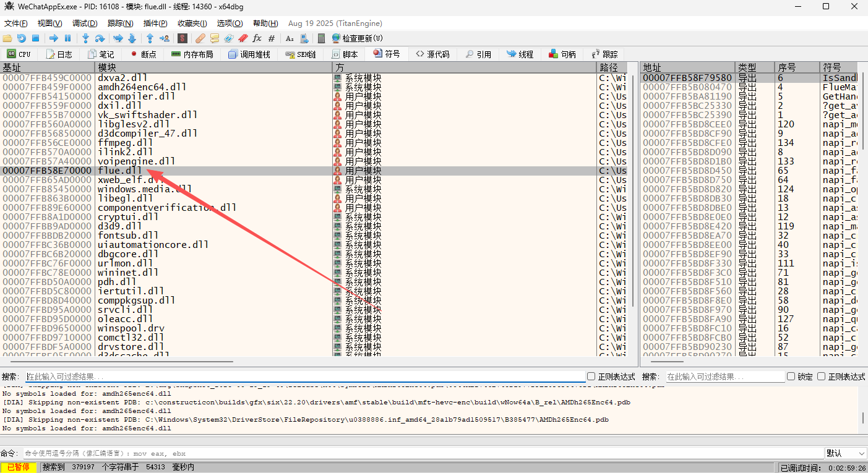868x473 pixels.
Task: Open the 视图(V) menu
Action: pyautogui.click(x=49, y=23)
